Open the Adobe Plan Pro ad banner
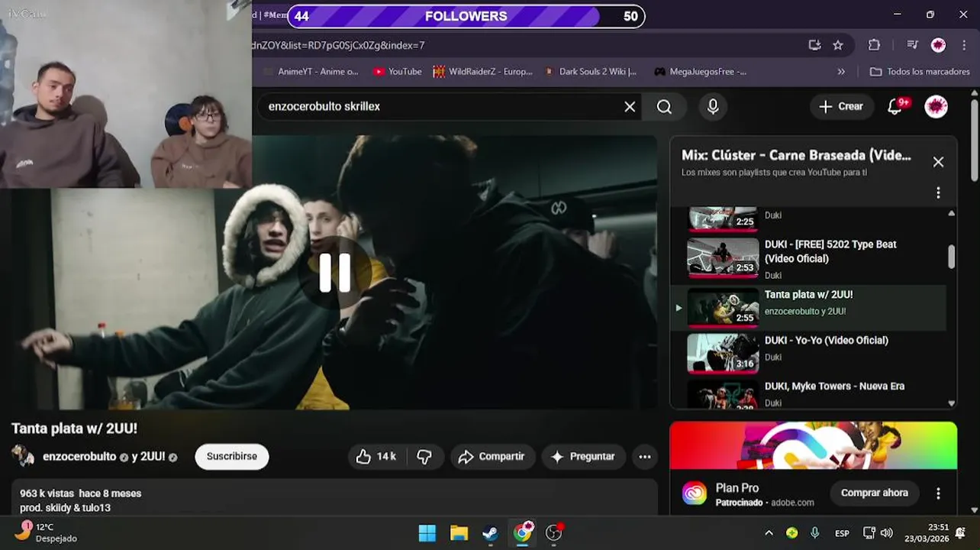 813,445
